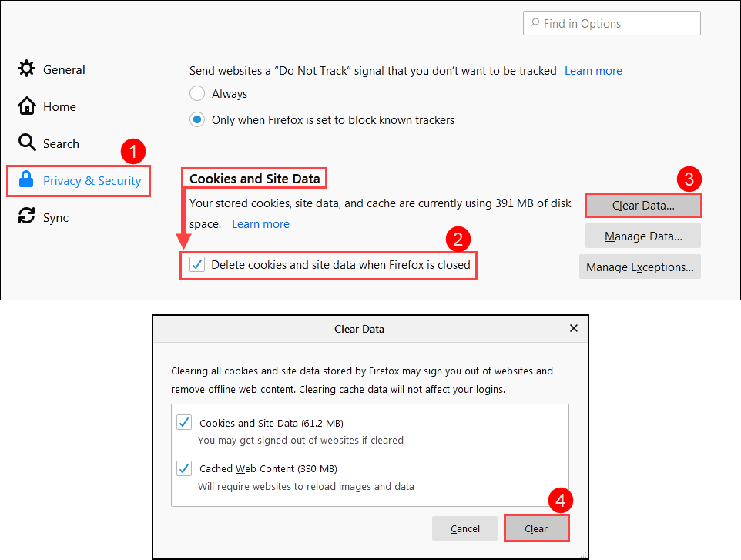Select Only when Firefox blocks known trackers
Screen dimensions: 741x560
(197, 120)
